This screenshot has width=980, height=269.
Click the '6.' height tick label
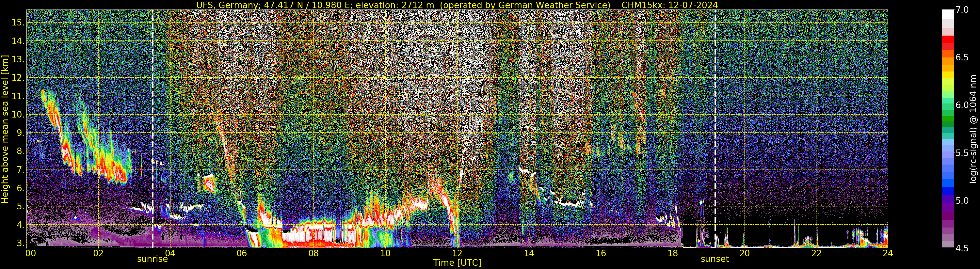click(21, 188)
